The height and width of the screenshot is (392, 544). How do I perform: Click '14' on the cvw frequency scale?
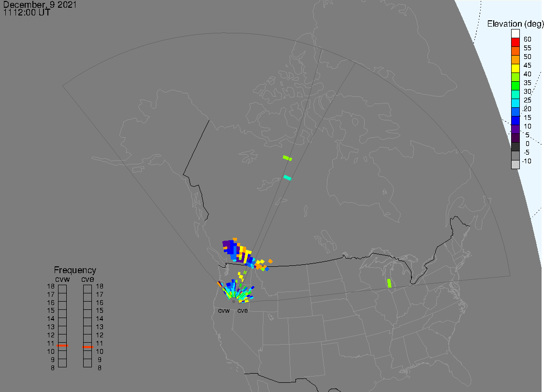51,319
